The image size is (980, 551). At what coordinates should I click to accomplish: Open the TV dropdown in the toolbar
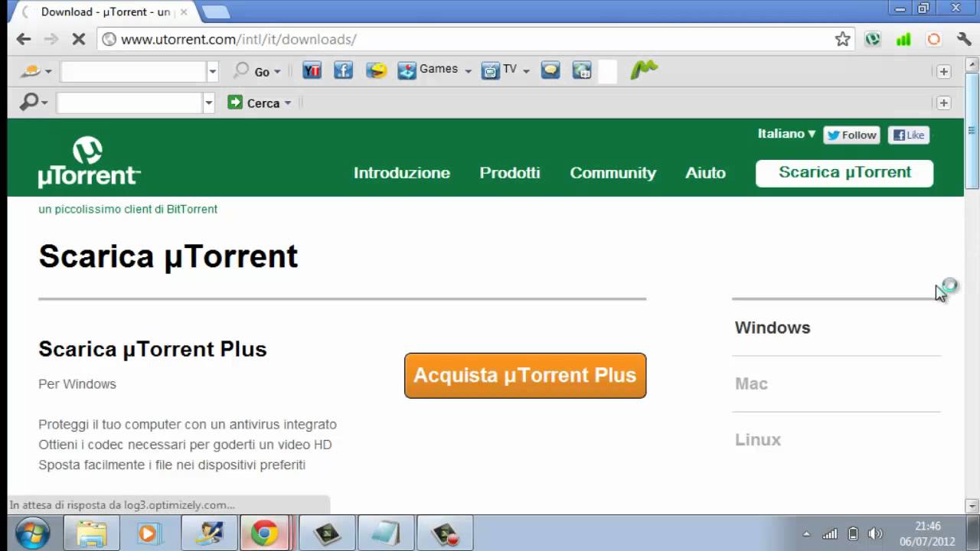click(526, 70)
